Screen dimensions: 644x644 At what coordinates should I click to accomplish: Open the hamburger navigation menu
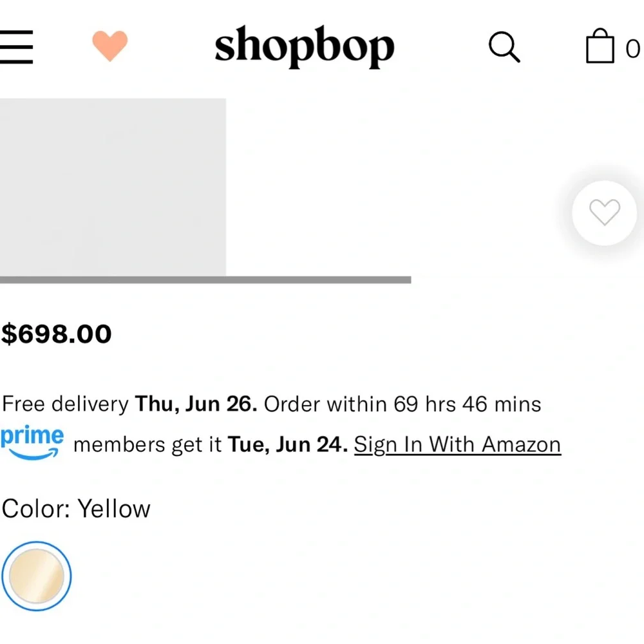(x=16, y=46)
